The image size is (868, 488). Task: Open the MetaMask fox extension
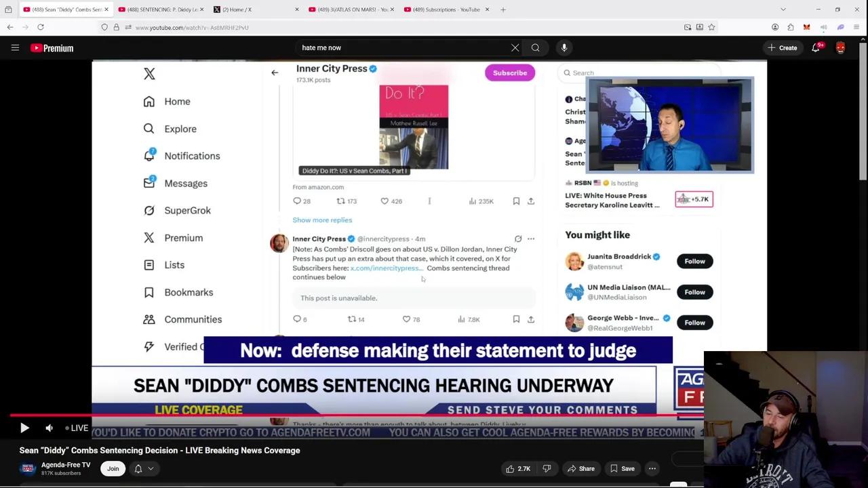tap(806, 27)
